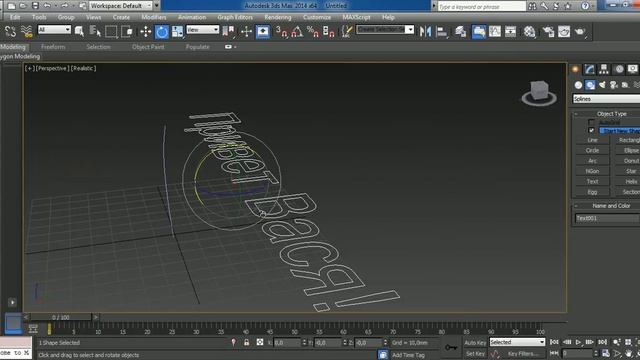Open Create Selection Set dropdown
Image resolution: width=640 pixels, height=360 pixels.
tap(385, 30)
